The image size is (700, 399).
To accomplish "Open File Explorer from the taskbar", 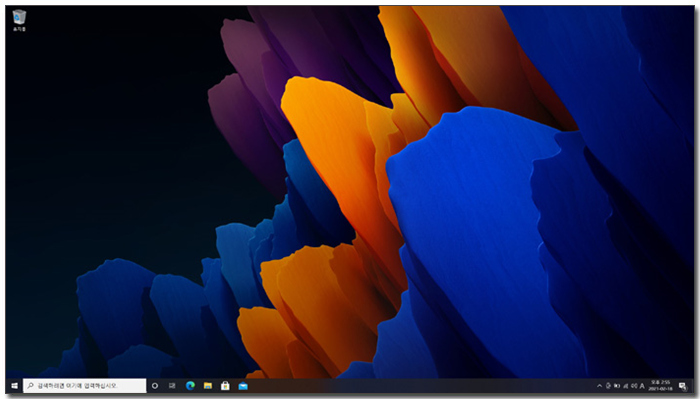I will 208,386.
